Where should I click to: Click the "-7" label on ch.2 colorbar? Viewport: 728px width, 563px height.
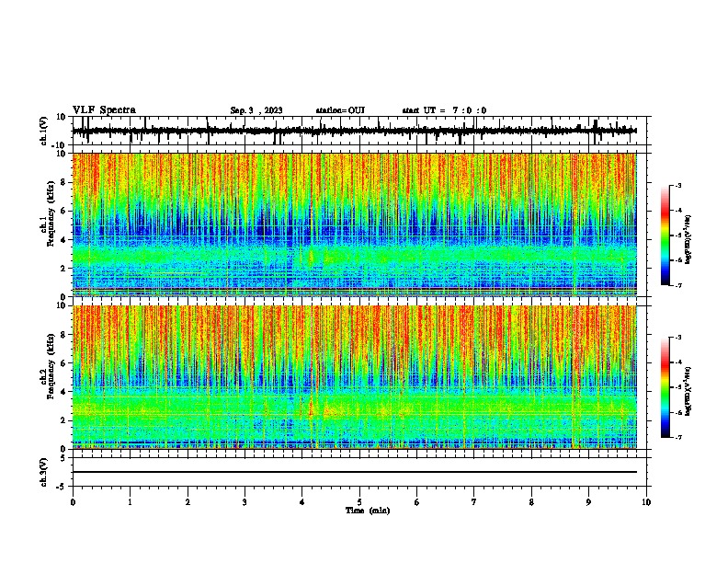[x=677, y=437]
